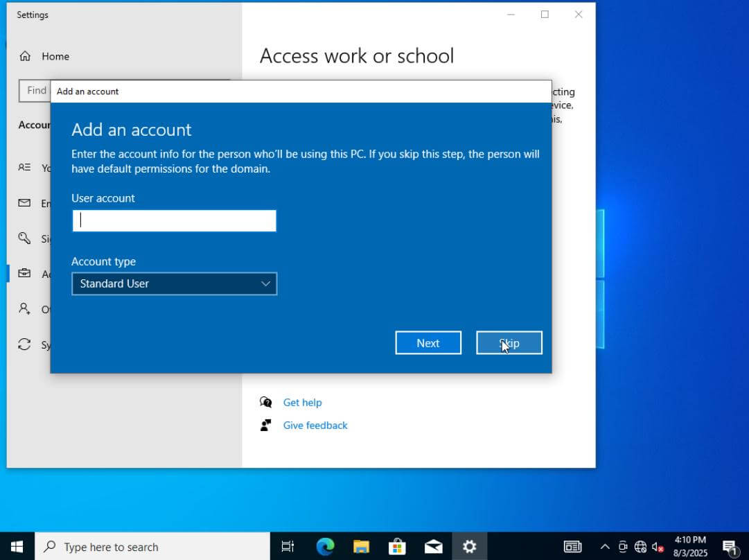Show hidden system tray icons
The height and width of the screenshot is (560, 749).
(x=605, y=547)
